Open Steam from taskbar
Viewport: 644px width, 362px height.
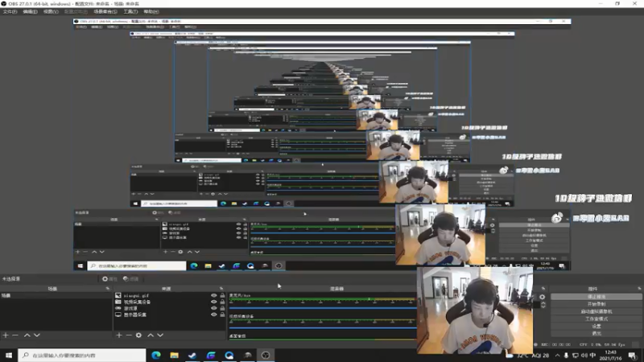[x=192, y=355]
